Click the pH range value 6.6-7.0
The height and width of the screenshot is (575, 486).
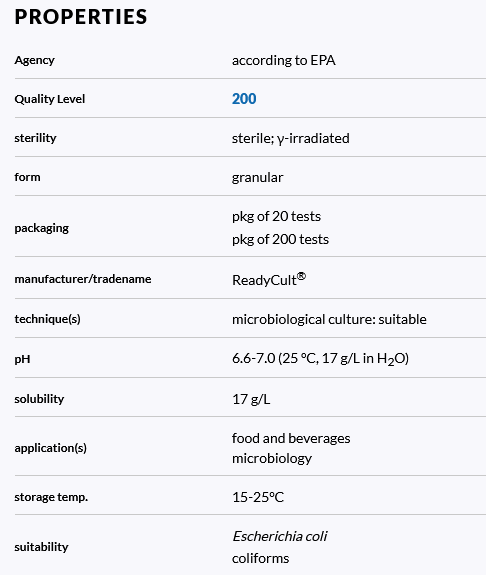point(253,358)
